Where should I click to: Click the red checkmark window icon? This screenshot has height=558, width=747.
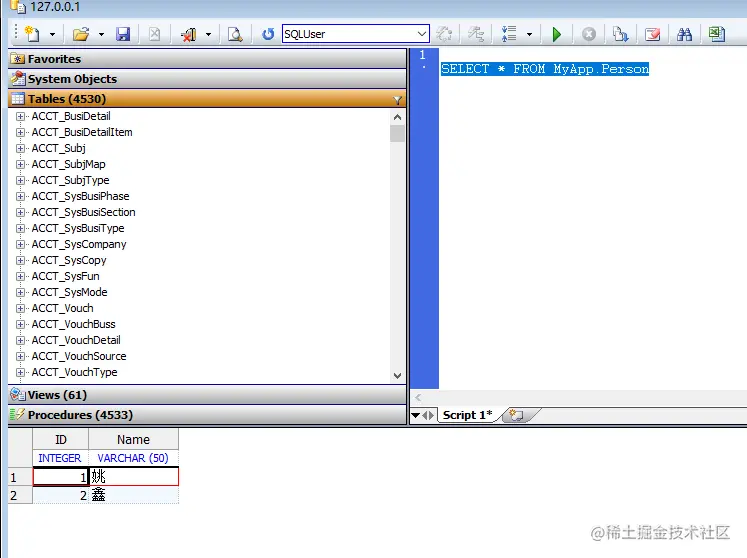pyautogui.click(x=652, y=34)
